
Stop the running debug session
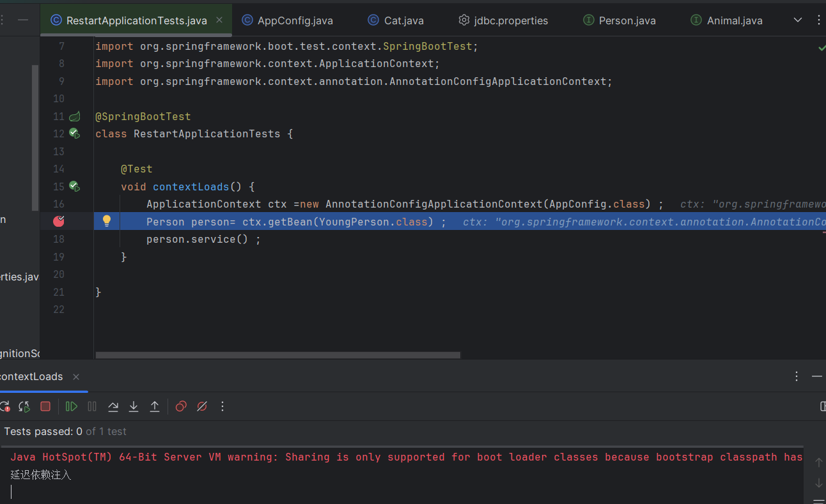pyautogui.click(x=45, y=406)
